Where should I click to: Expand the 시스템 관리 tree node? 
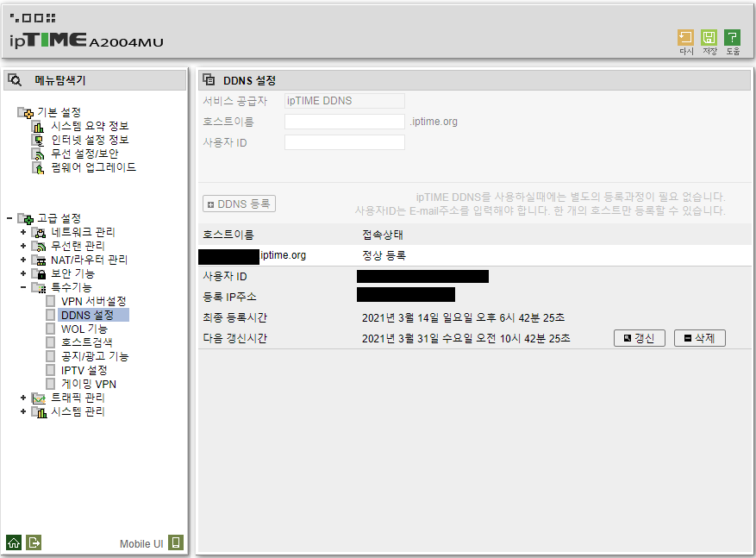coord(23,411)
